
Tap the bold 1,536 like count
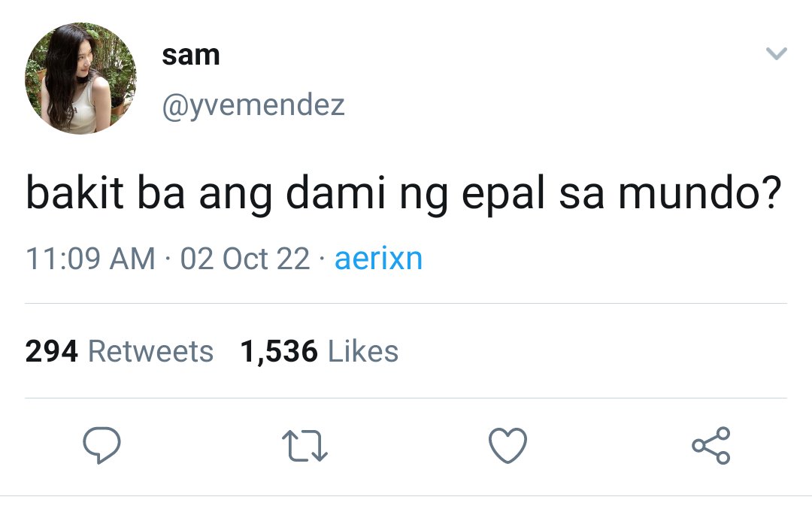point(279,352)
